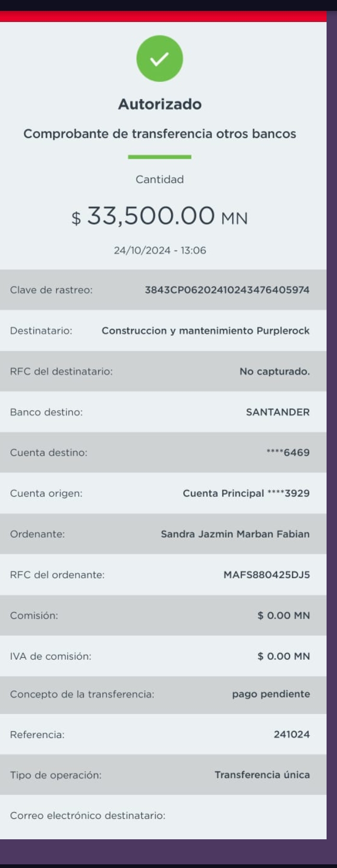Click Cuenta Principal ****3929 origin account
The height and width of the screenshot is (868, 337).
(x=246, y=493)
